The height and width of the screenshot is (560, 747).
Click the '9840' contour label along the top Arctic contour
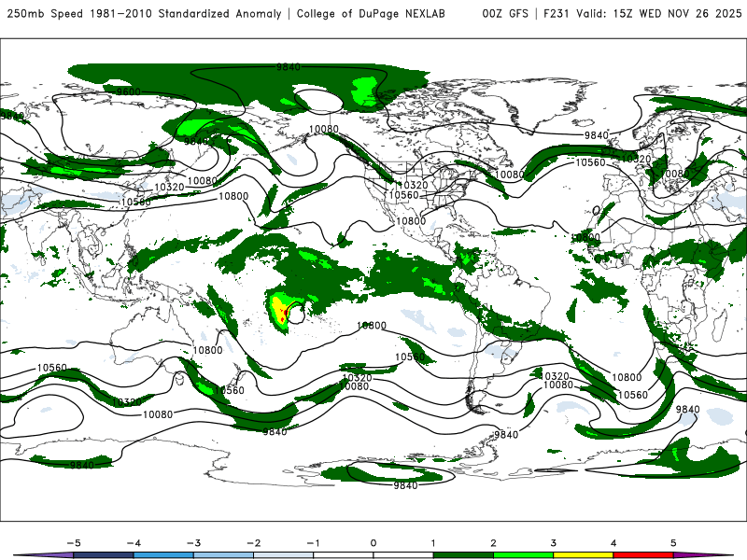pos(289,67)
